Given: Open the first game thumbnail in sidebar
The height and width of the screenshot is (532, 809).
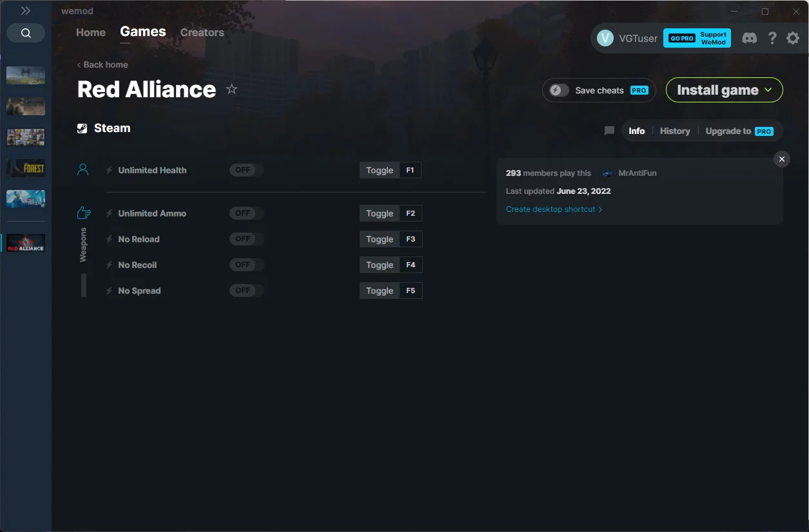Looking at the screenshot, I should pos(26,75).
